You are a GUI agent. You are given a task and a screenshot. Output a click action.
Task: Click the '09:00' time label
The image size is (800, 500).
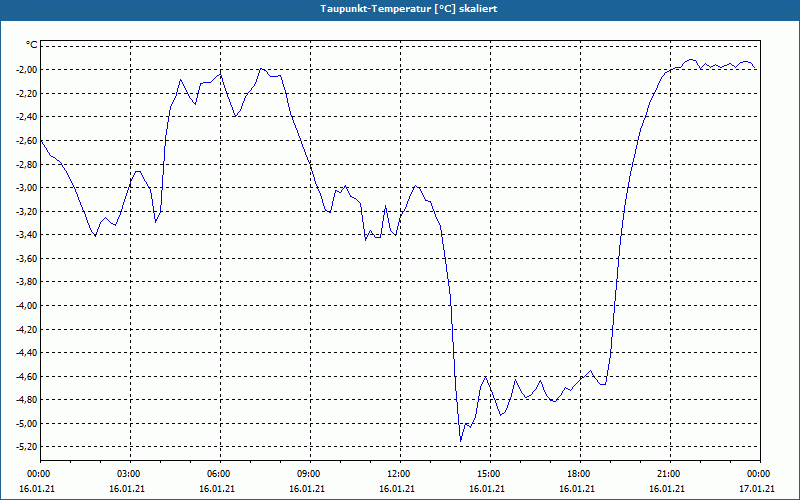click(x=310, y=474)
